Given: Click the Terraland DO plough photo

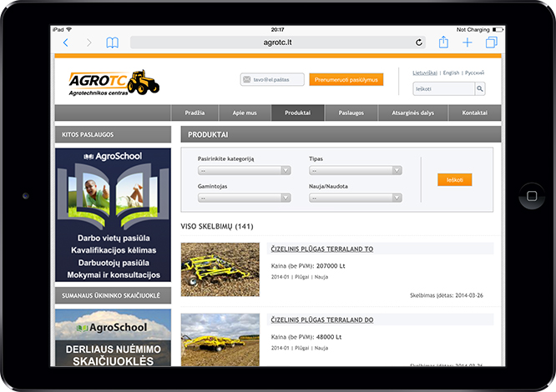Looking at the screenshot, I should pos(220,339).
